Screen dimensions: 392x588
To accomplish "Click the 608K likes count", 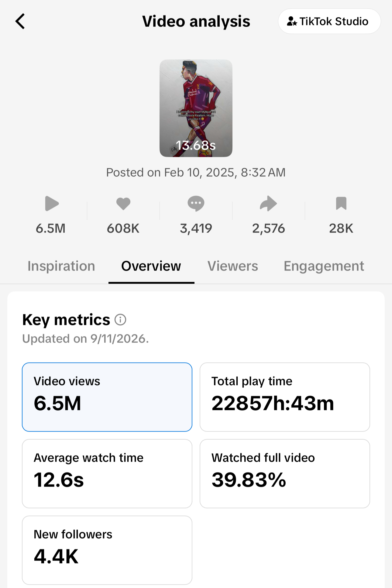I will pos(123,228).
